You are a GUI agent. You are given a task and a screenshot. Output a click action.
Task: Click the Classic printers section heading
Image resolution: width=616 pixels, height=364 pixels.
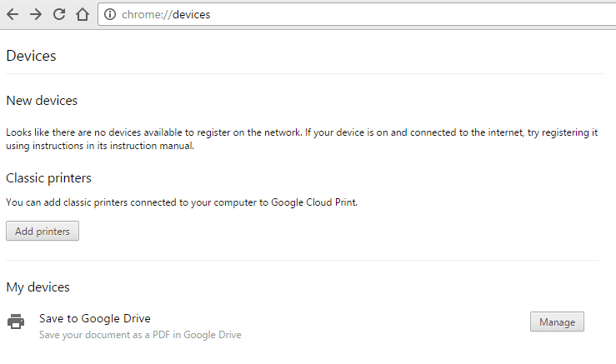pos(48,178)
